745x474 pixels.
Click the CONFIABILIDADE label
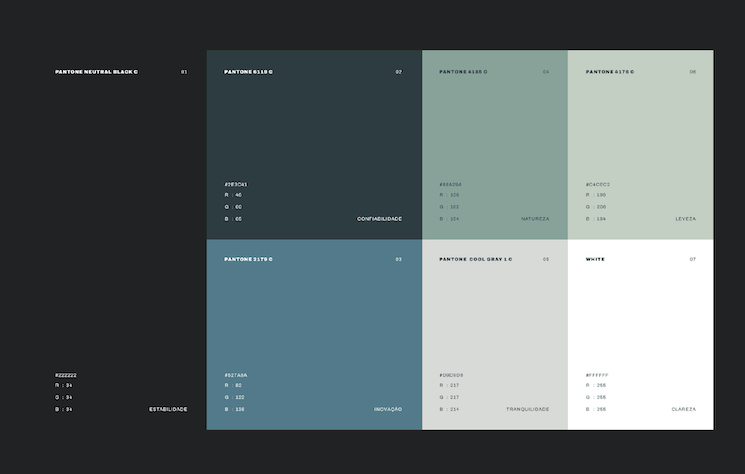(x=379, y=218)
